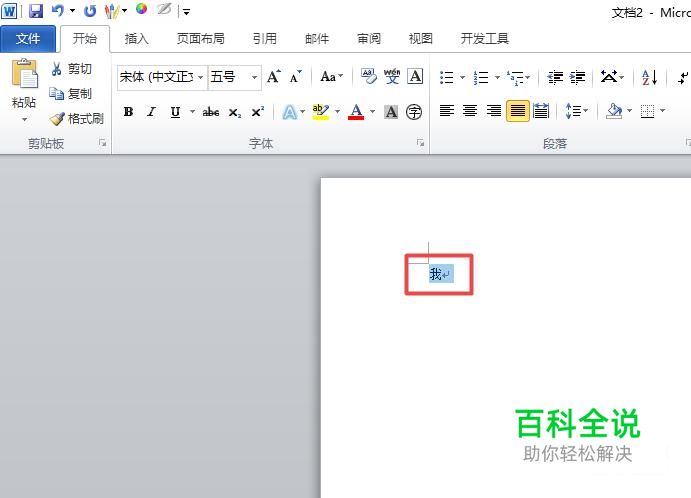Click the Clear Formatting icon

coord(368,76)
